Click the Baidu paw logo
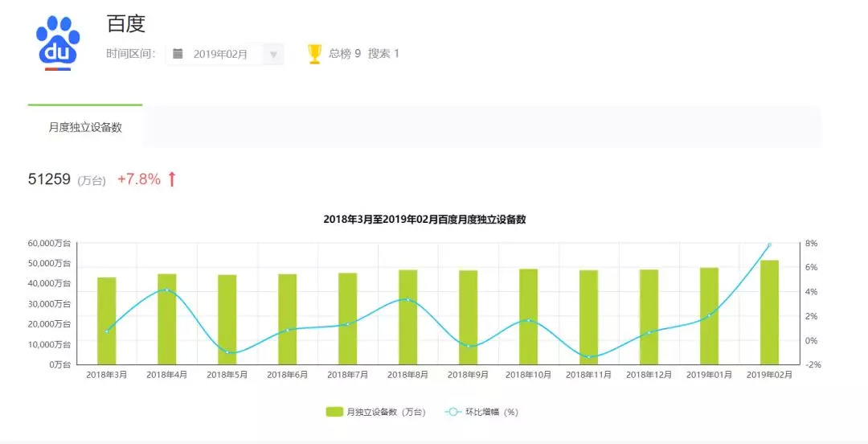The height and width of the screenshot is (444, 868). [x=58, y=43]
